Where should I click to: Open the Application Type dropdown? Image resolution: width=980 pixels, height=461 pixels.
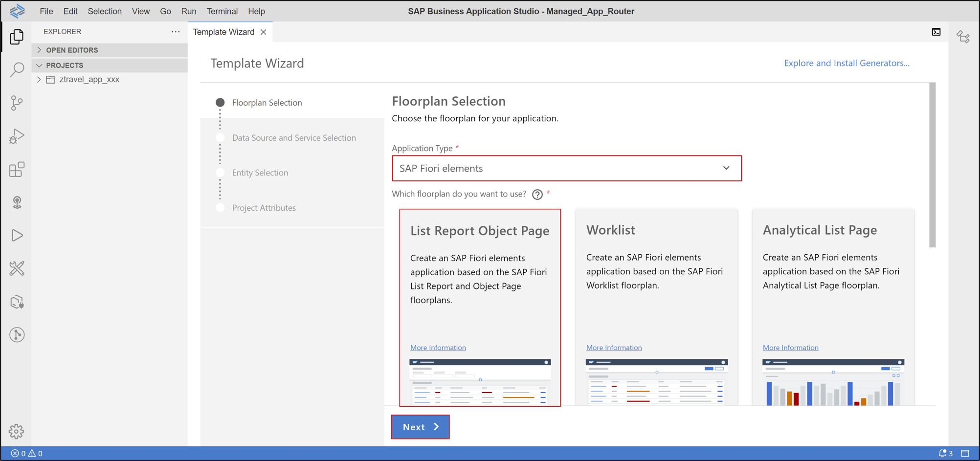click(x=567, y=168)
